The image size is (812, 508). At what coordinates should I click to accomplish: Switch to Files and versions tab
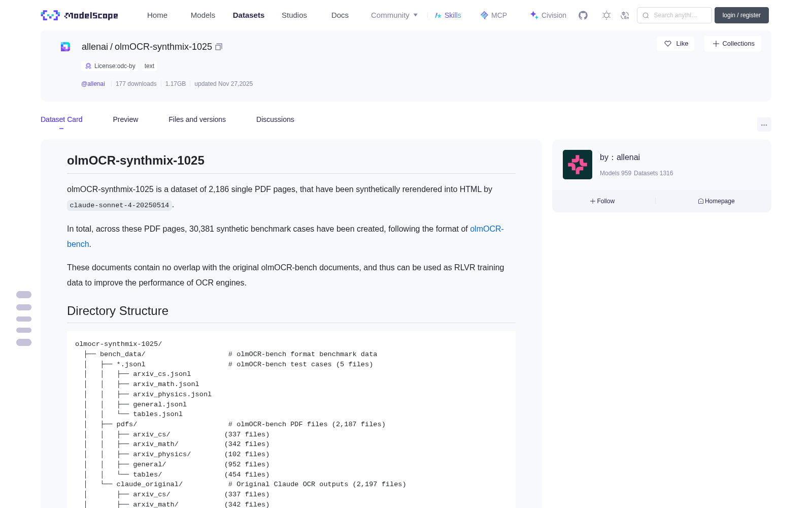197,119
